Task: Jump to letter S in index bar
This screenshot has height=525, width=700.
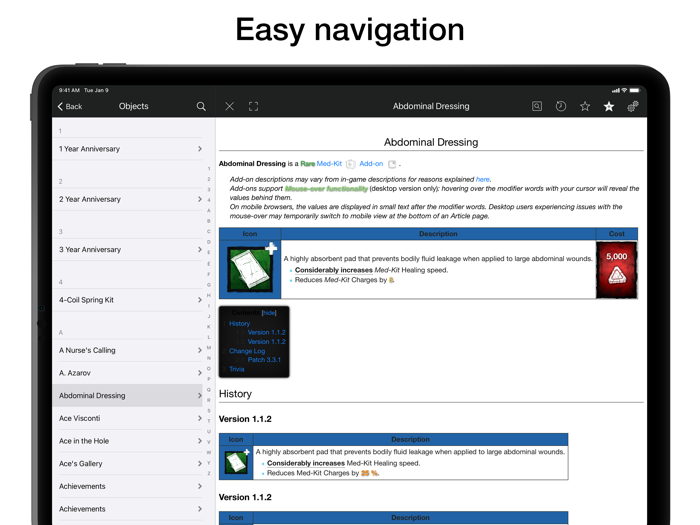Action: 208,411
